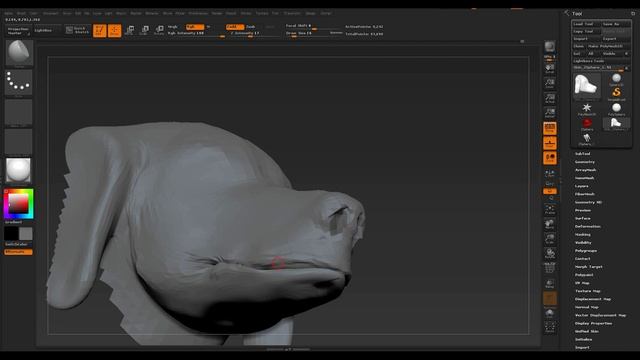Open the material sphere selector
The width and height of the screenshot is (640, 360).
pyautogui.click(x=18, y=170)
